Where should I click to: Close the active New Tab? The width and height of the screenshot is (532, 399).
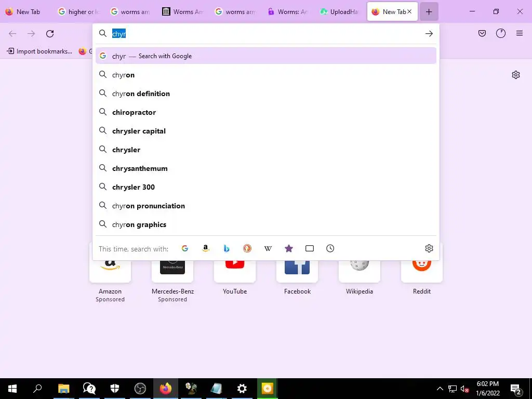point(409,11)
